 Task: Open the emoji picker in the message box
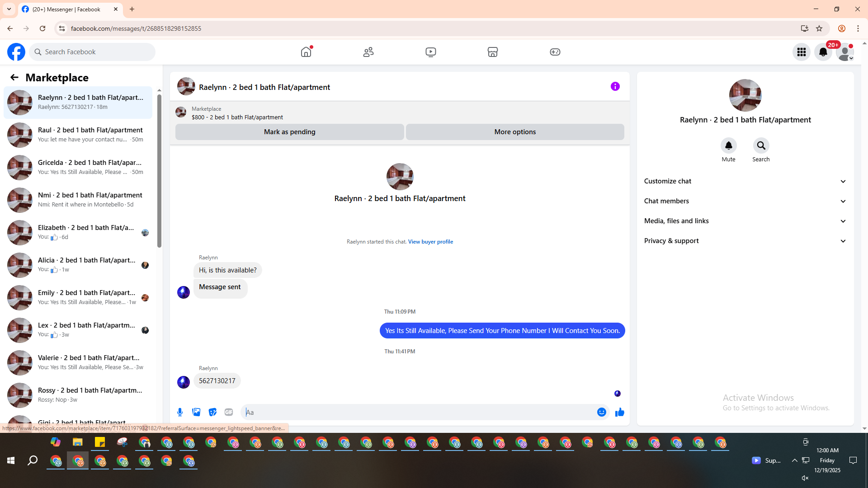point(601,412)
